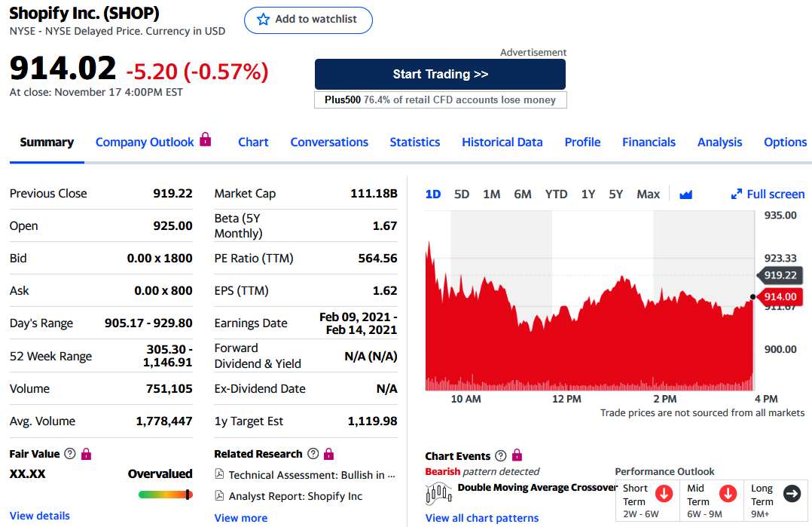This screenshot has height=527, width=812.
Task: Open the Analysis tab
Action: point(720,142)
